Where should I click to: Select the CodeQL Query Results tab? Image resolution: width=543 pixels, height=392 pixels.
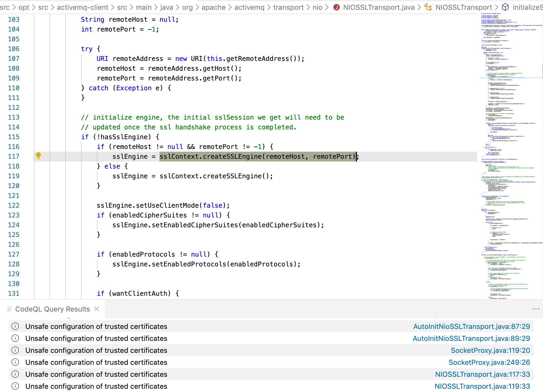[52, 309]
